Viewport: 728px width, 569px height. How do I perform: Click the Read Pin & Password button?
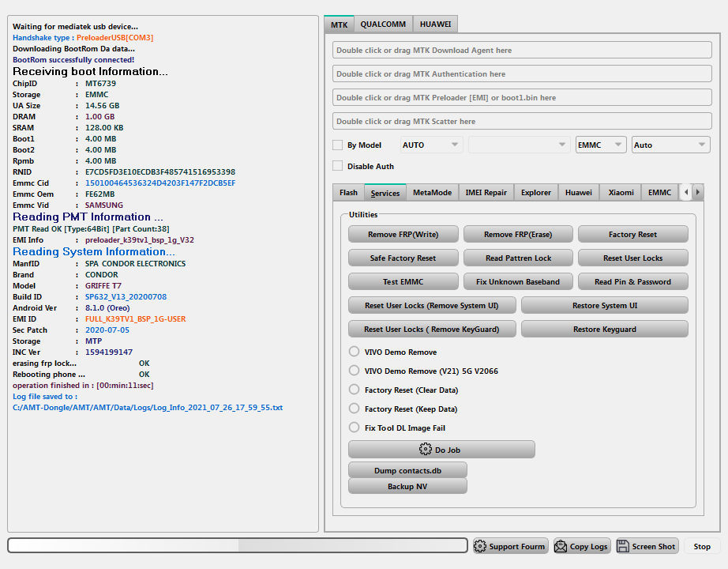point(632,281)
